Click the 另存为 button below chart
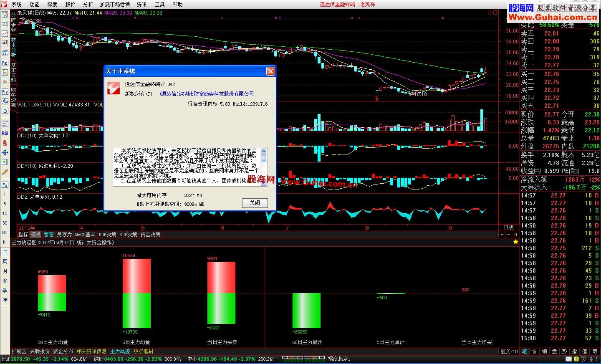601x364 pixels. point(64,235)
